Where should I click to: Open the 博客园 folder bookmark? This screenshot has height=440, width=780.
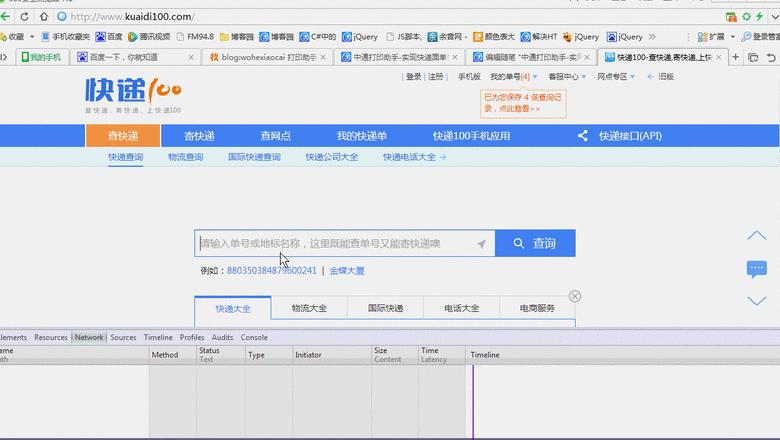[x=237, y=37]
